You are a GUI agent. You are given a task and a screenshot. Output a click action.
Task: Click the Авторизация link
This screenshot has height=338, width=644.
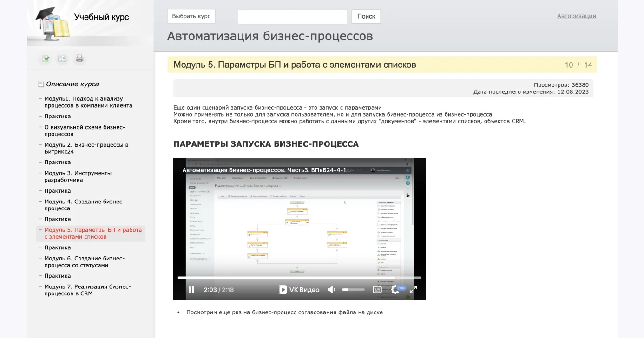coord(576,16)
